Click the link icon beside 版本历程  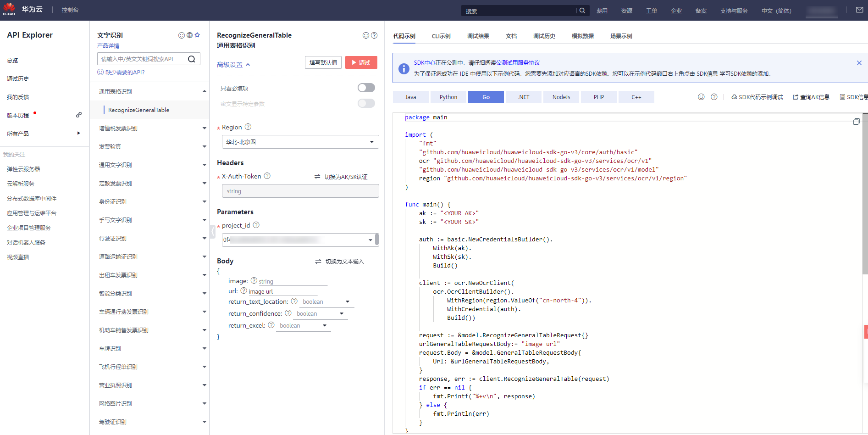click(79, 115)
